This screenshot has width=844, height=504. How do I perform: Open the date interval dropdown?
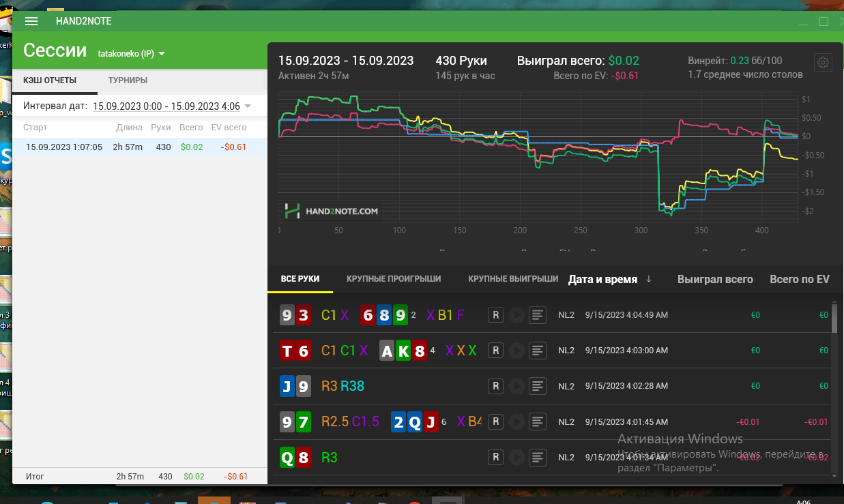pyautogui.click(x=172, y=106)
